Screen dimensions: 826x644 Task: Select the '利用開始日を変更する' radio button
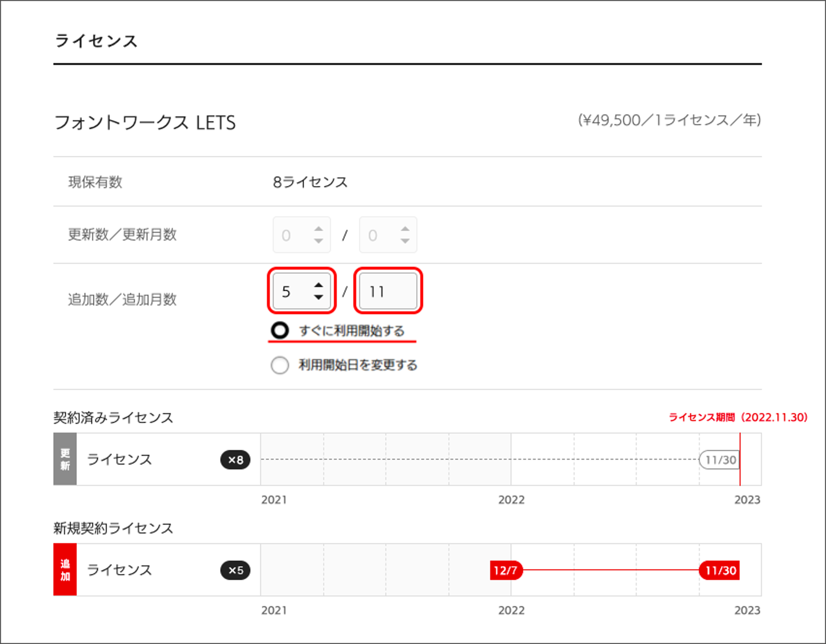click(280, 365)
